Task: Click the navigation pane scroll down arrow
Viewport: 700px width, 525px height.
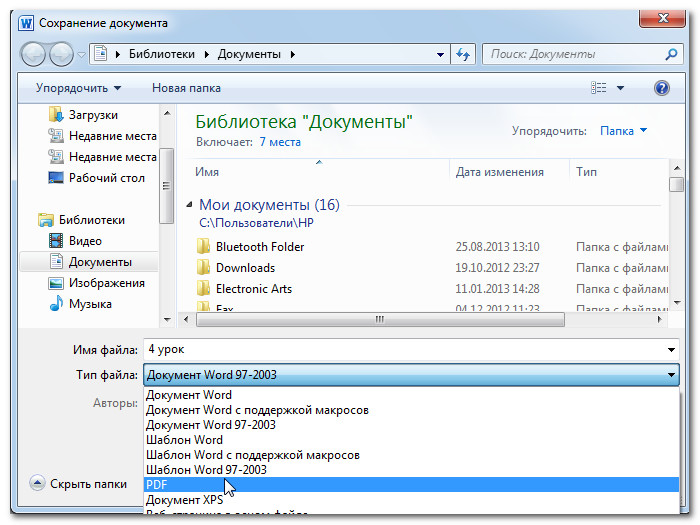Action: coord(167,320)
